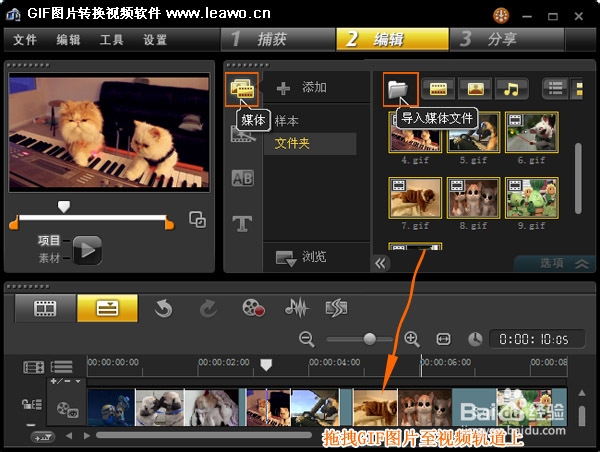
Task: Select the 8.gif thumbnail
Action: click(473, 198)
